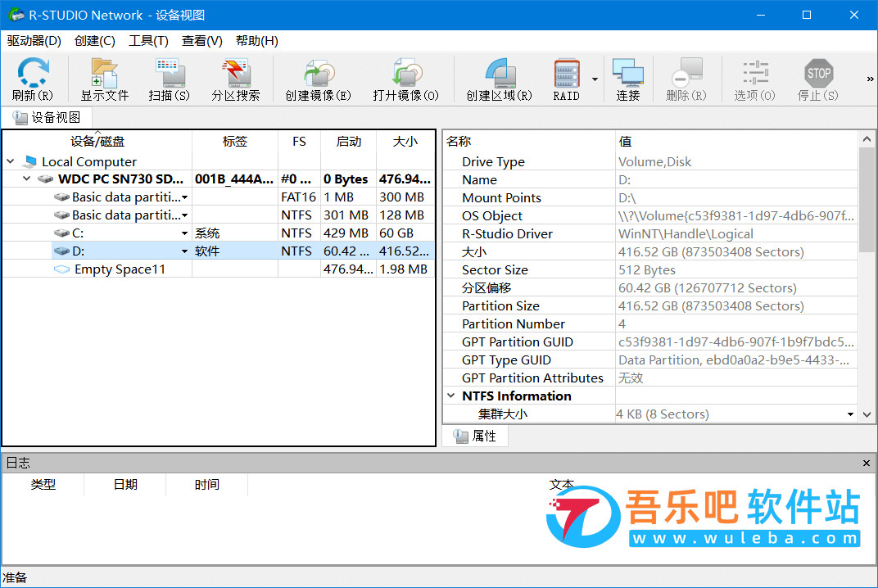
Task: Click the R-Studio Driver property row
Action: (650, 233)
